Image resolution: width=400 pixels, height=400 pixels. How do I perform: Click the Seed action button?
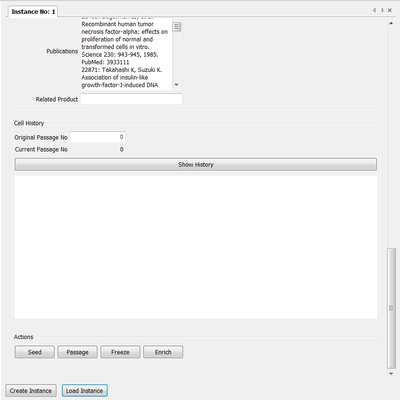tap(35, 352)
